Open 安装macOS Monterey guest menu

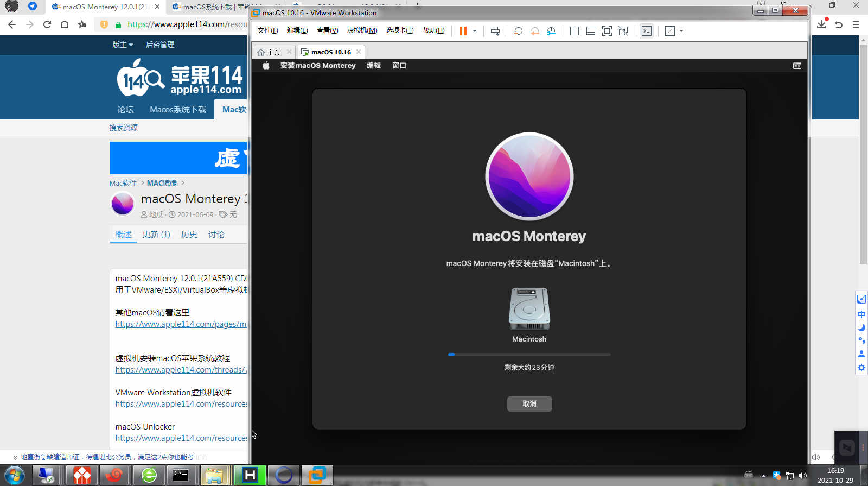pos(318,66)
